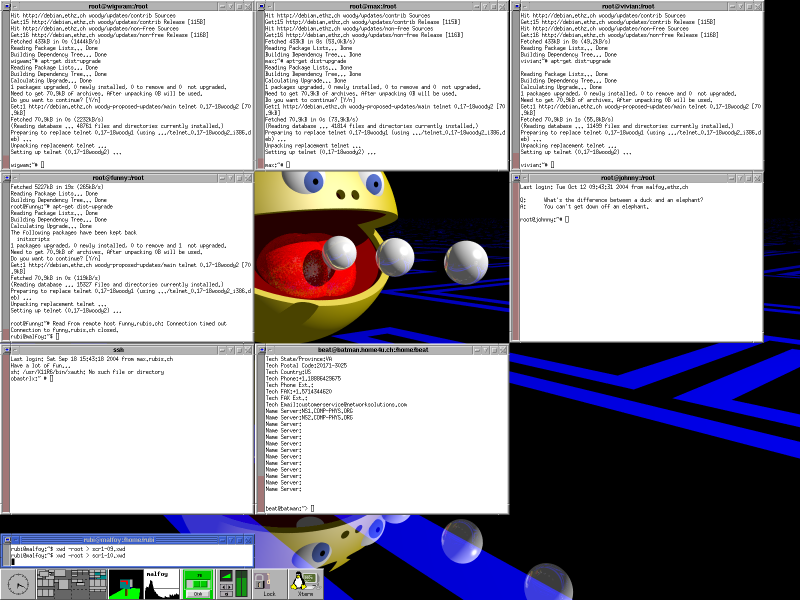Viewport: 800px width, 600px height.
Task: Shade the root@johnny window with triangle button
Action: pos(740,178)
